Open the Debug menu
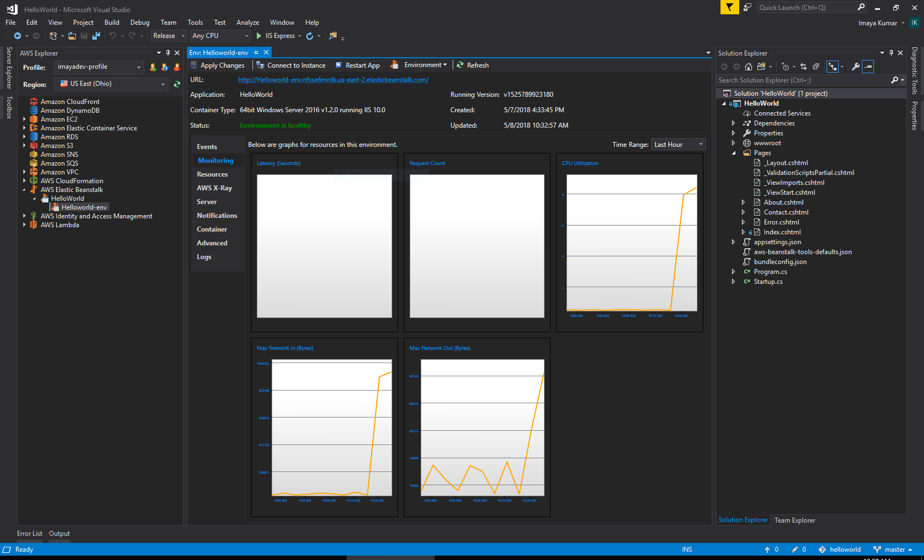Image resolution: width=924 pixels, height=560 pixels. tap(140, 23)
